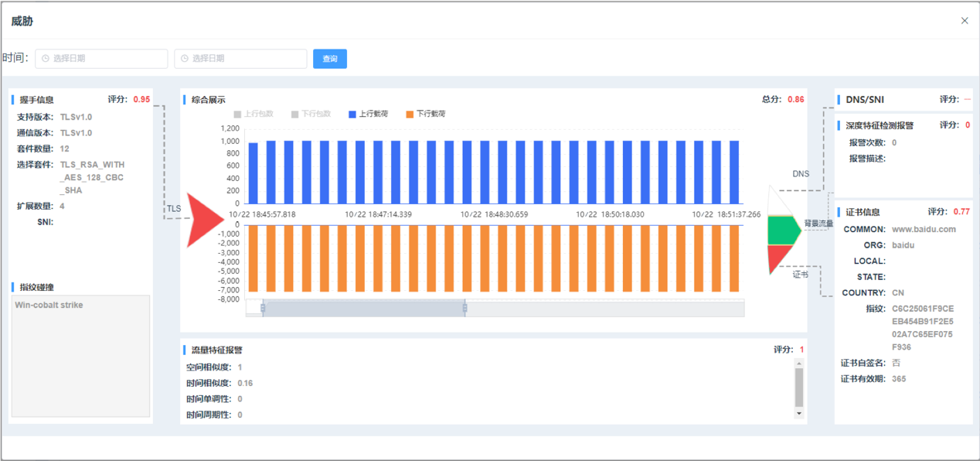Click the left handle of chart zoom slider
The image size is (980, 461).
[263, 308]
